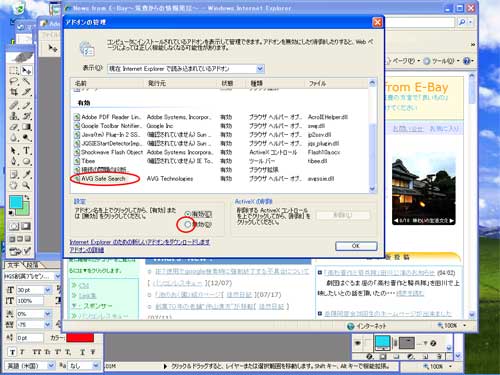Choose the Healing Brush tool
500x375 pixels.
14,105
